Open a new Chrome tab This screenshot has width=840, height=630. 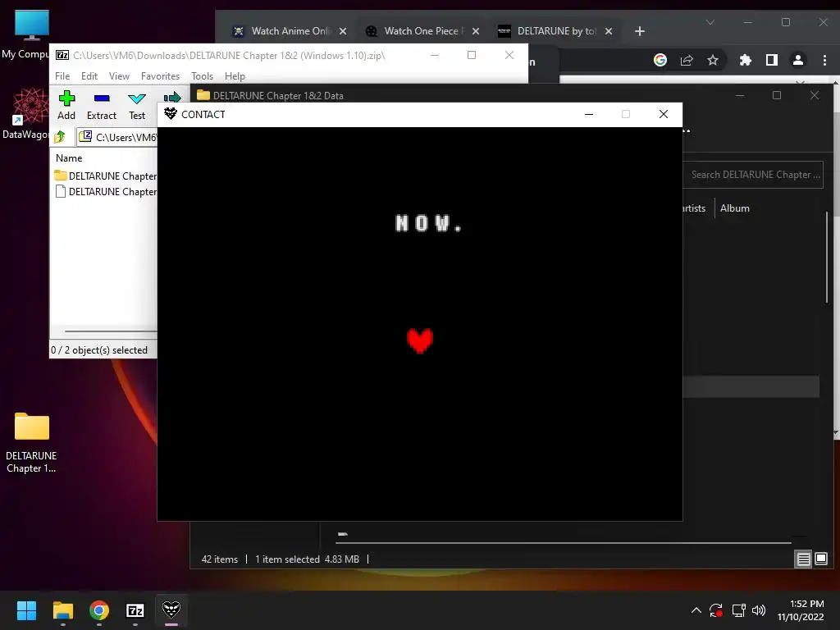[x=640, y=31]
